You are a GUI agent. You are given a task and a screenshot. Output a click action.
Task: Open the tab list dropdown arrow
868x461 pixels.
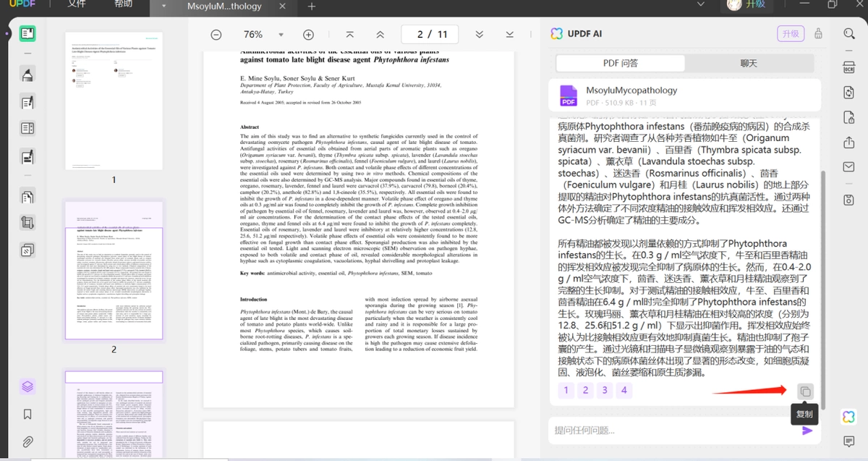tap(165, 7)
